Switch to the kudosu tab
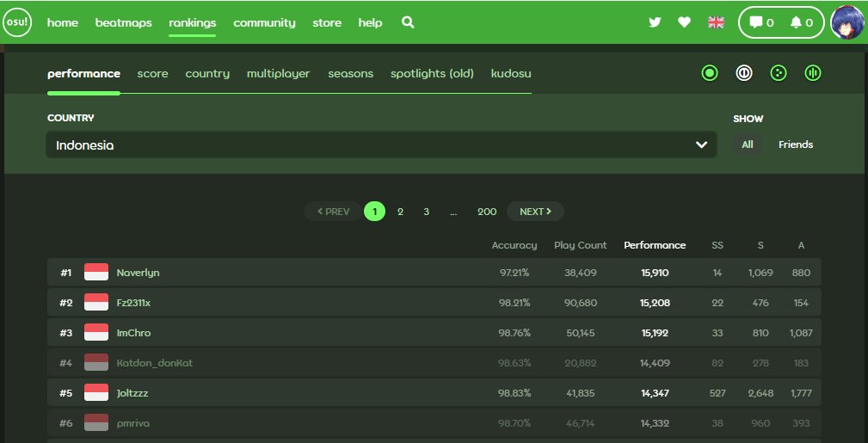868x443 pixels. coord(511,74)
